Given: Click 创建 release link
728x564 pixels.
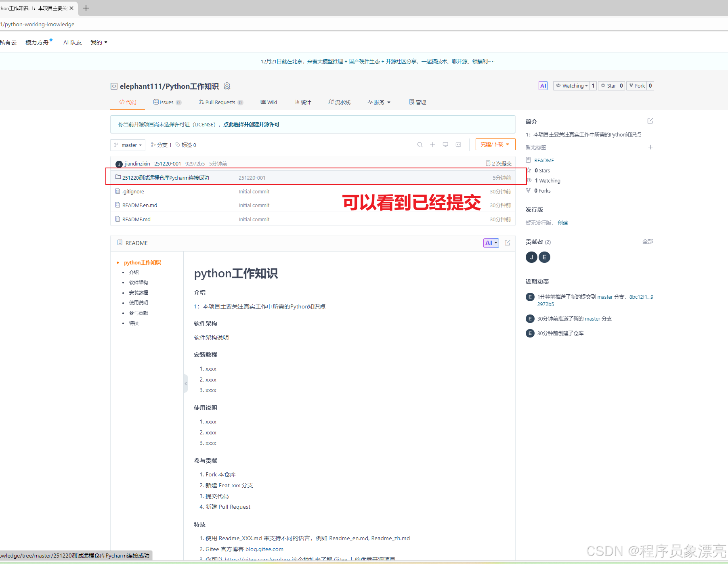Looking at the screenshot, I should click(563, 223).
